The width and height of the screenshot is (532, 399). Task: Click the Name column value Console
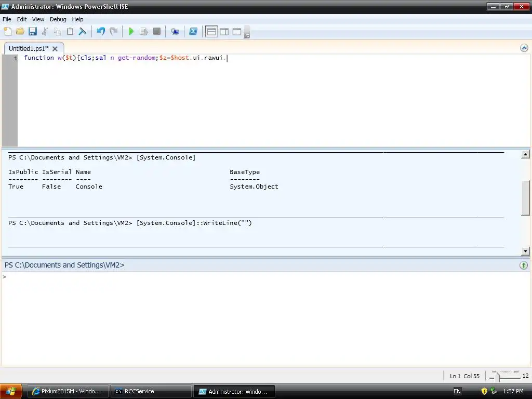point(88,187)
